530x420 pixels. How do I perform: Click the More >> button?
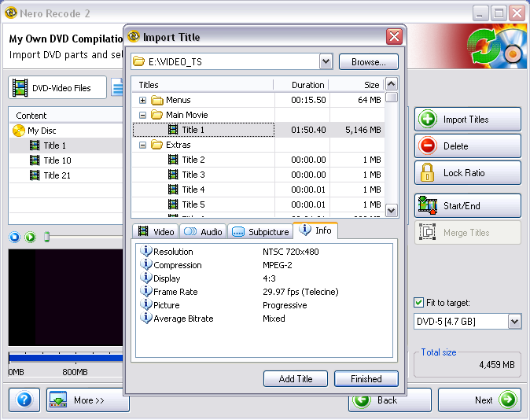click(88, 400)
